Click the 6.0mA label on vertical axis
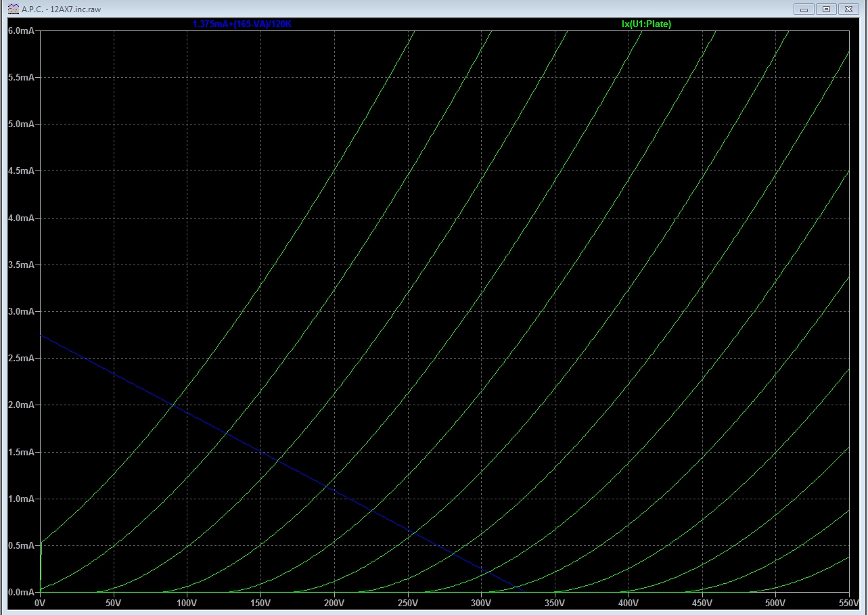Image resolution: width=868 pixels, height=615 pixels. 21,31
